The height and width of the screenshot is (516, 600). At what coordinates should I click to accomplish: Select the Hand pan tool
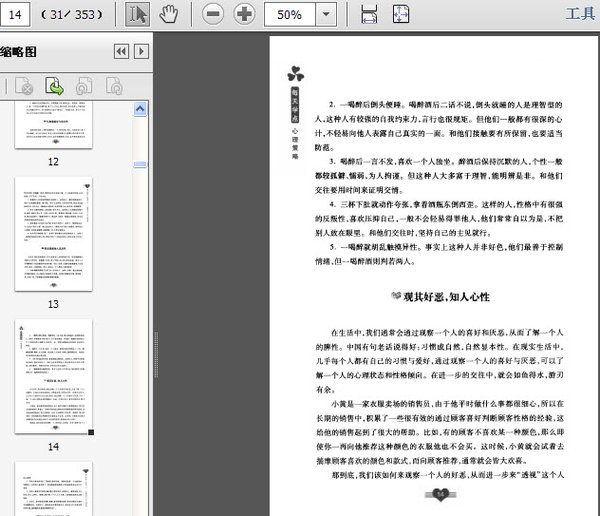pos(169,15)
